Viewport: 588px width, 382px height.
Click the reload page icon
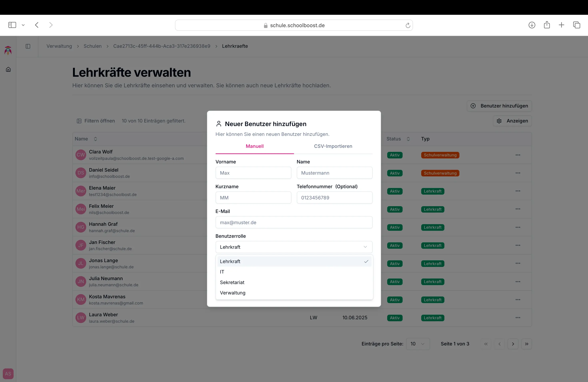coord(408,25)
